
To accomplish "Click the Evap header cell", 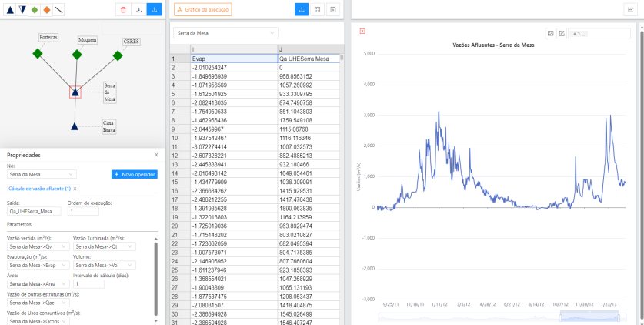I will click(x=234, y=59).
